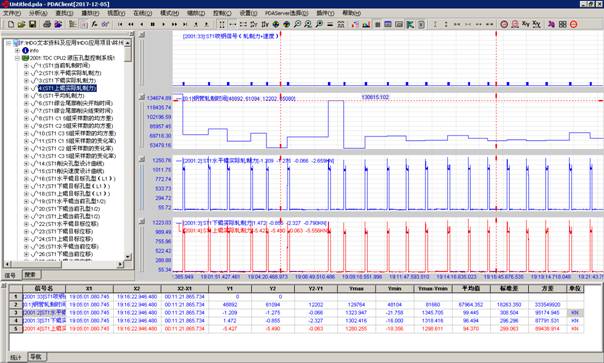
Task: Click the new document toolbar icon
Action: click(11, 24)
